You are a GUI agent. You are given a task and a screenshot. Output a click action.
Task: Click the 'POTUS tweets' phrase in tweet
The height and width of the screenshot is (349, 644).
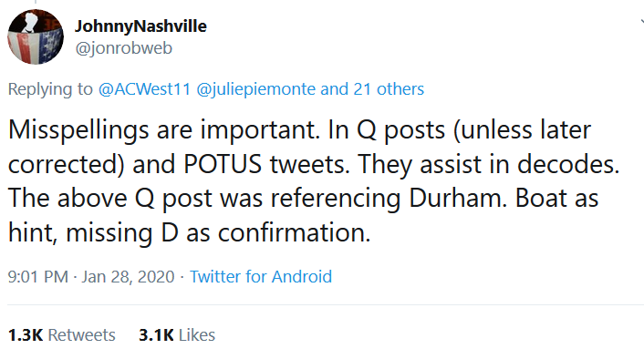click(266, 164)
